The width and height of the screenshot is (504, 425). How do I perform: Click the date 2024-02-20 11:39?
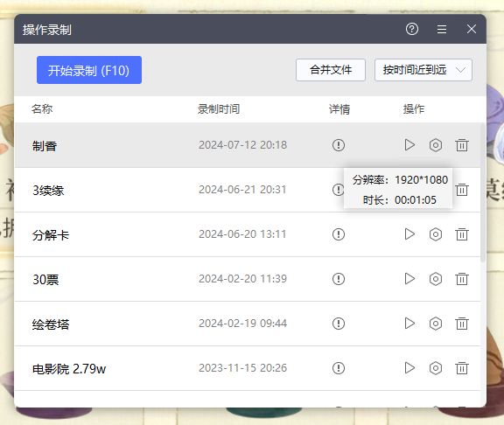[x=242, y=278]
